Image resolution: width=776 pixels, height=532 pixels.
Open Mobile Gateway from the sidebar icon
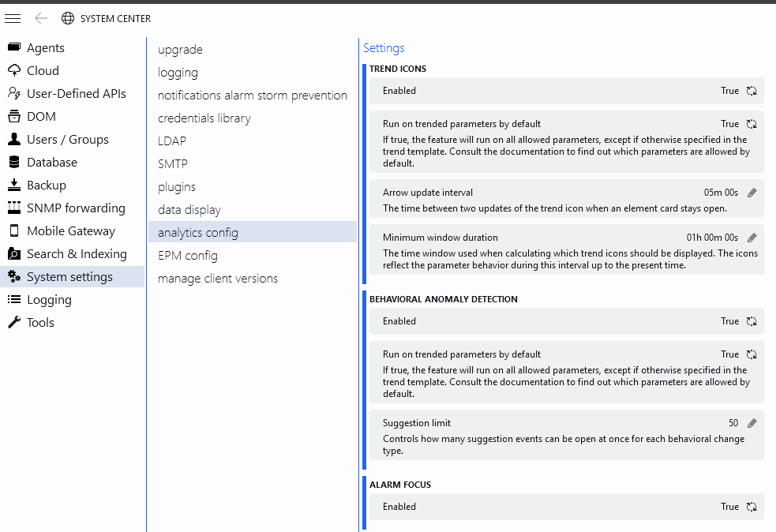click(x=13, y=230)
